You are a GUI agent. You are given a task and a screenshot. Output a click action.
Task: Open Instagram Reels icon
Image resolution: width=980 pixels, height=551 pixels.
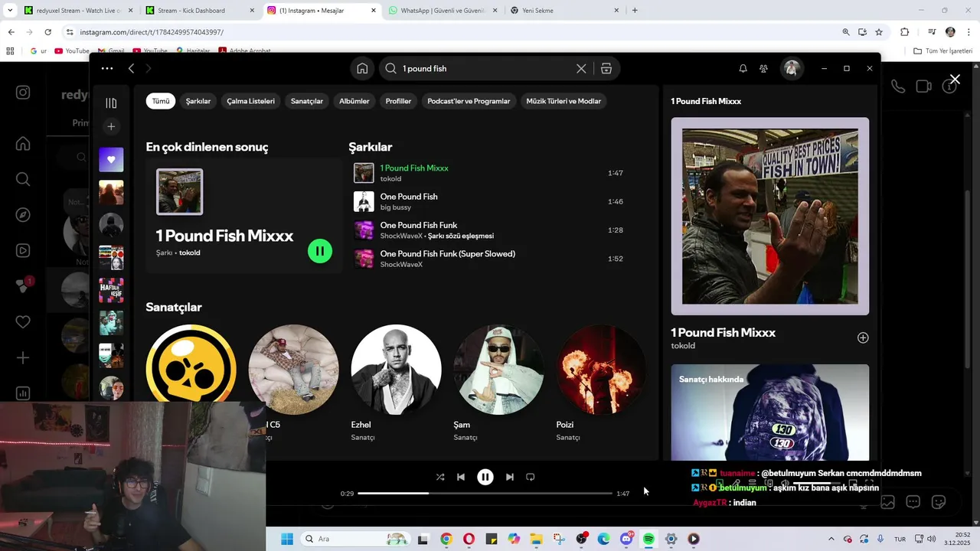coord(23,250)
